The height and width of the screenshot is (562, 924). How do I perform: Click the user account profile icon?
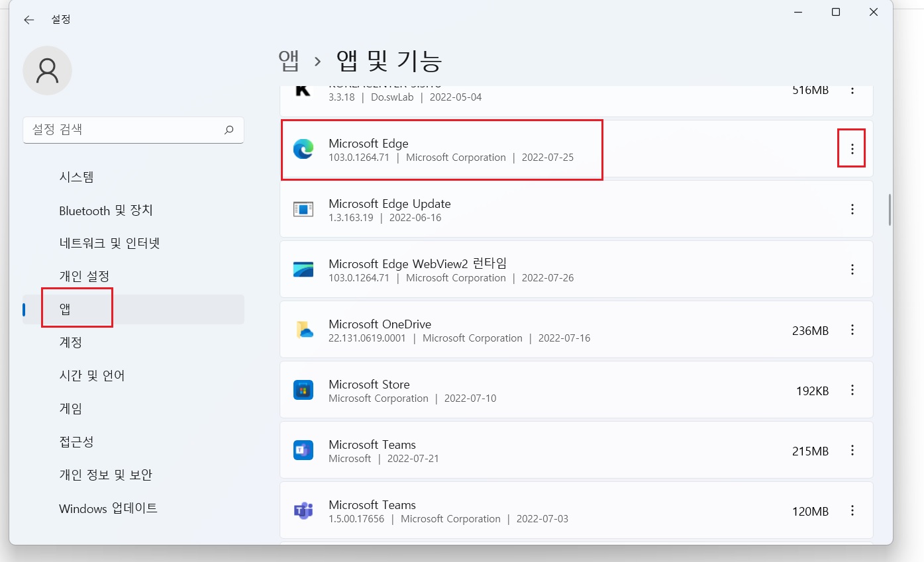point(47,70)
